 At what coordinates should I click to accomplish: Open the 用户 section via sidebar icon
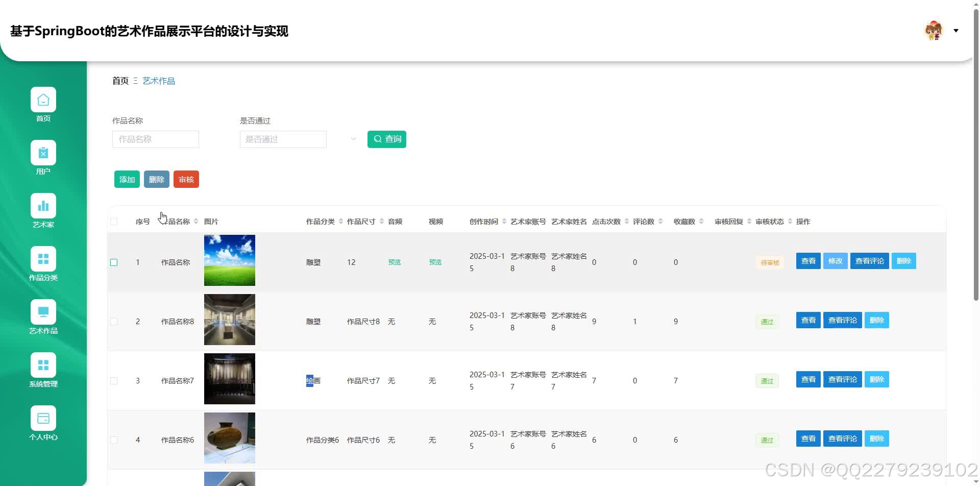43,153
